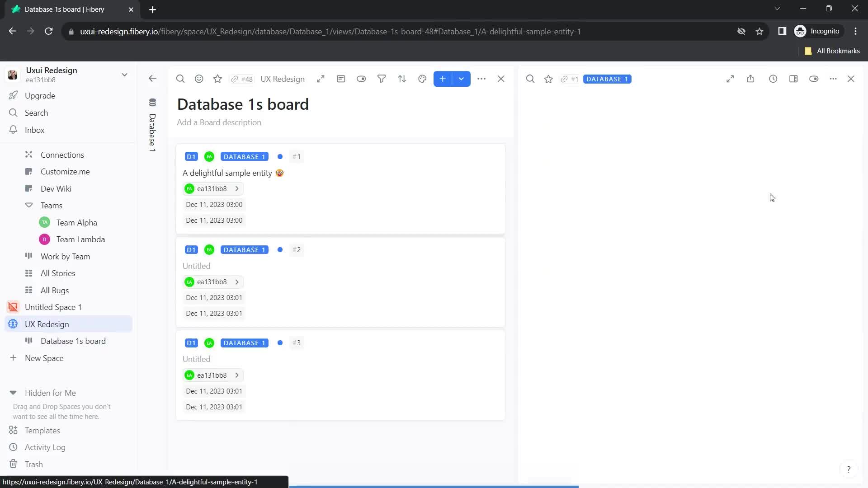The height and width of the screenshot is (488, 868).
Task: Expand the Teams section in sidebar
Action: pyautogui.click(x=28, y=205)
